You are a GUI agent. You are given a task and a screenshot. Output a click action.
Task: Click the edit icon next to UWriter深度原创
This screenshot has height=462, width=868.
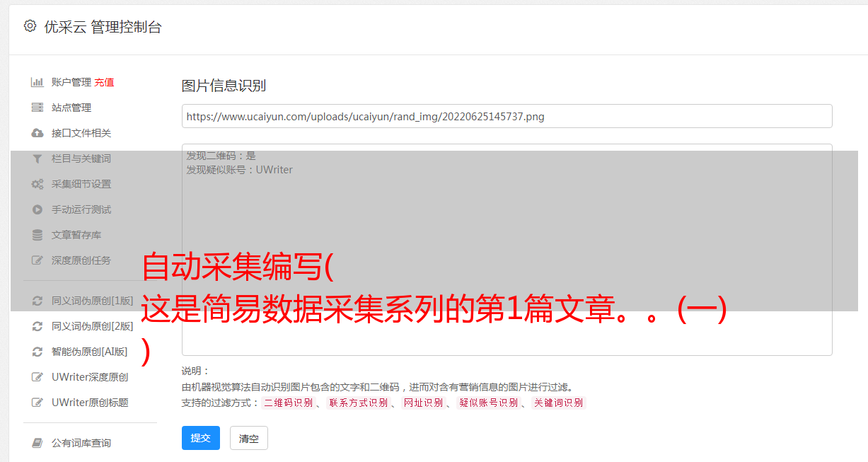pos(37,377)
